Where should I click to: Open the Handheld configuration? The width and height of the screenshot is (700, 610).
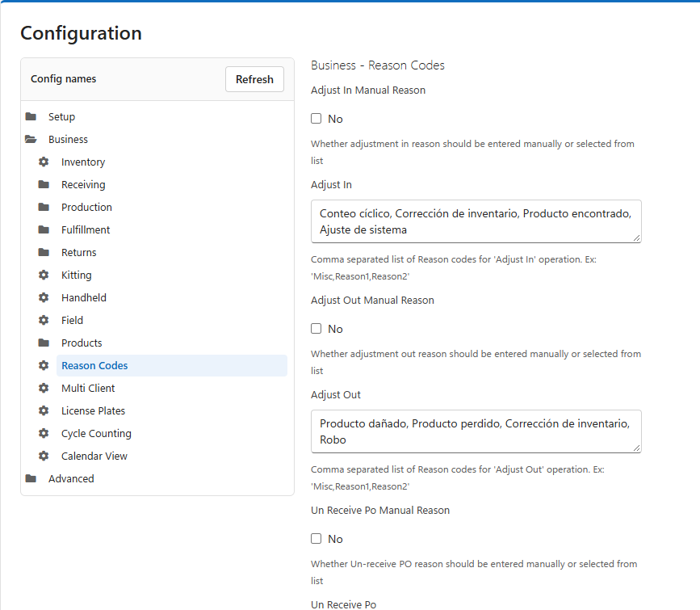[x=84, y=297]
